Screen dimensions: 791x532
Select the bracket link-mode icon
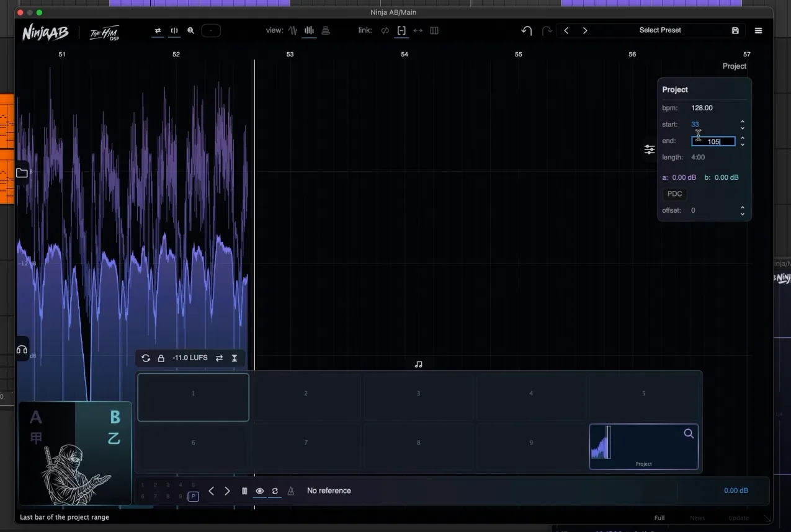tap(401, 30)
